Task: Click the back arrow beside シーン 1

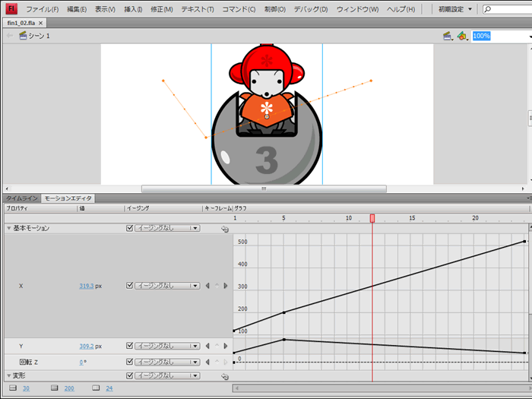Action: click(x=10, y=36)
